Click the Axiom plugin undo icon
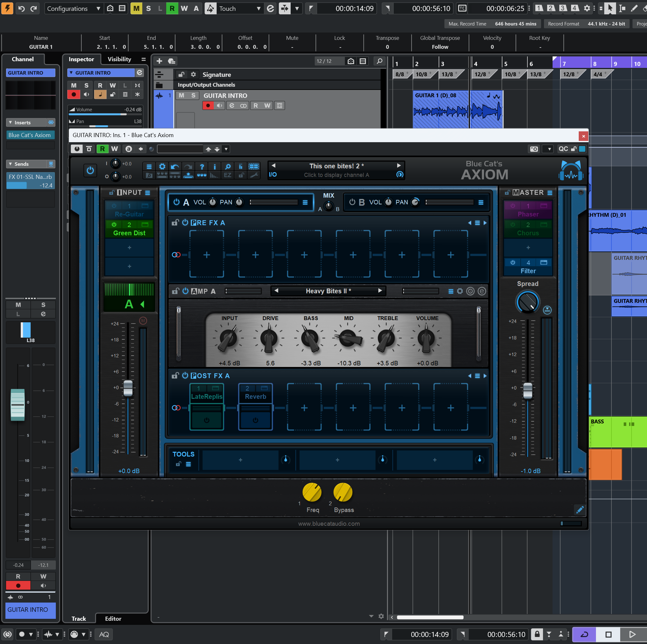This screenshot has width=647, height=644. coord(175,166)
